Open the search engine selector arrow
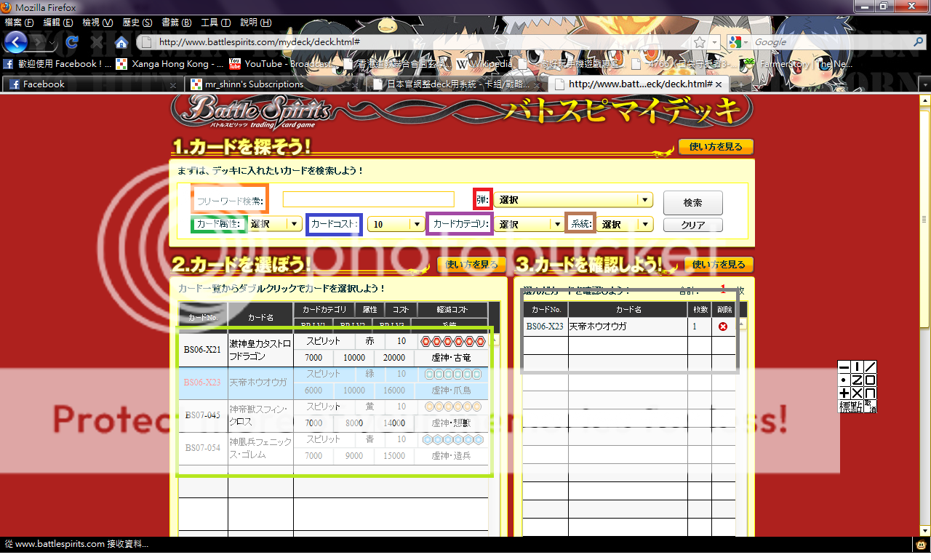 click(747, 42)
